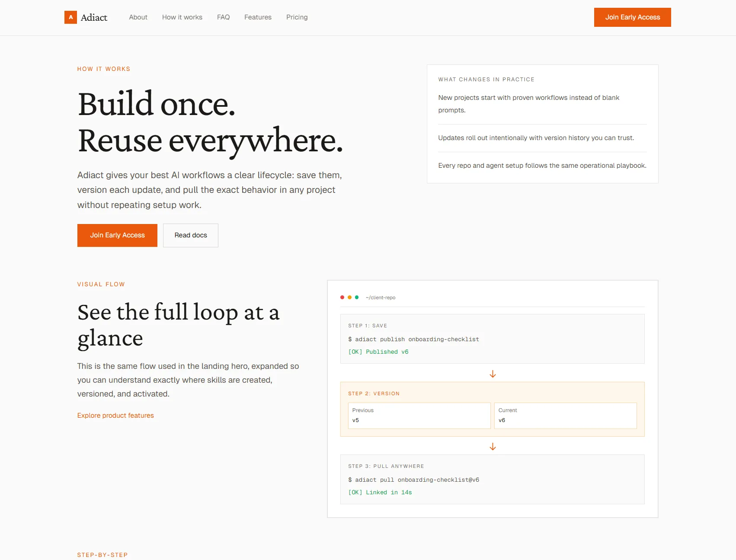
Task: Open How it works nav link
Action: (182, 17)
